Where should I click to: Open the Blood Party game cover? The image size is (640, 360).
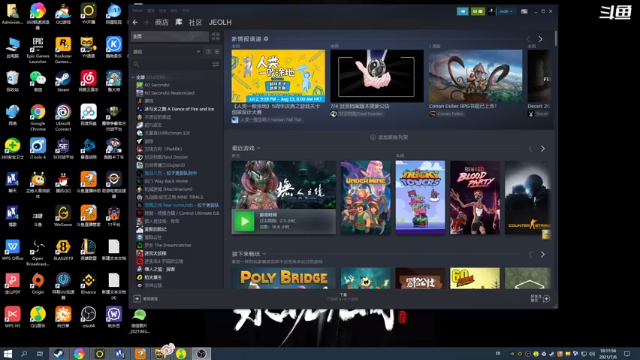pyautogui.click(x=475, y=198)
